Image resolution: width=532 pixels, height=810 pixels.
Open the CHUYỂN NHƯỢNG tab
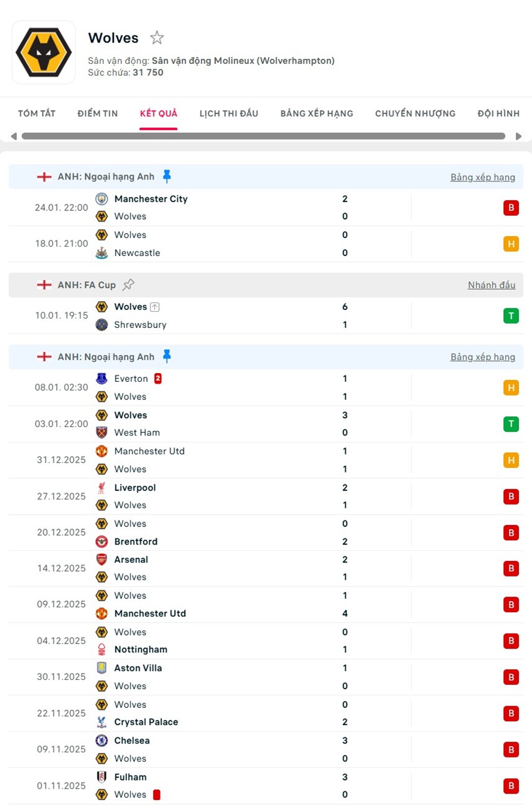coord(415,113)
